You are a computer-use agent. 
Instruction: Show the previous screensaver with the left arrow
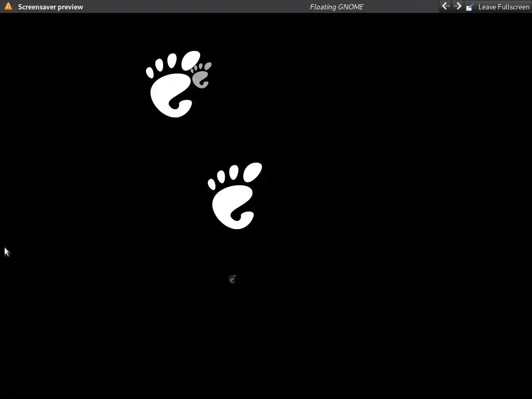[x=445, y=6]
